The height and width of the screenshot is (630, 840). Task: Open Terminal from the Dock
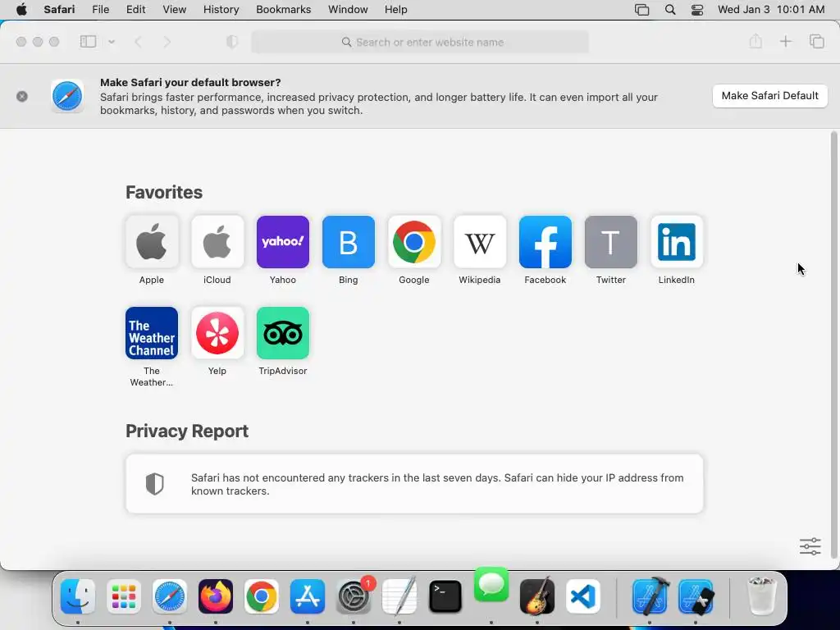coord(445,596)
